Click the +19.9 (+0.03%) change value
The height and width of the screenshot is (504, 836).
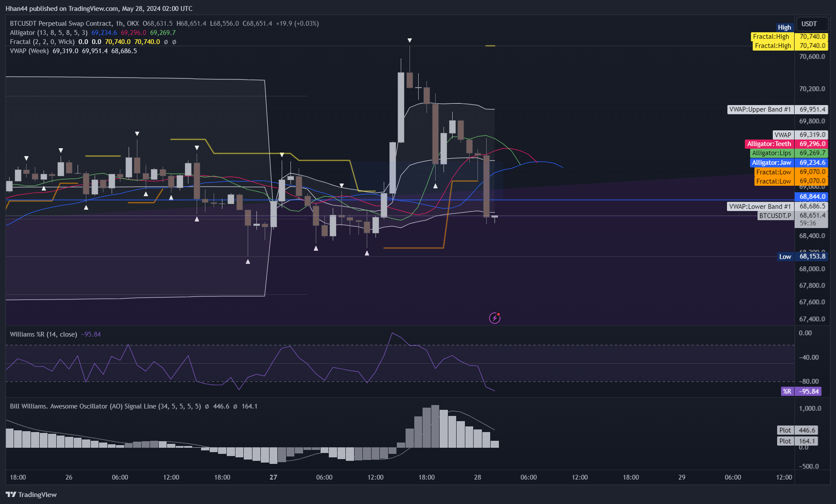[x=297, y=24]
